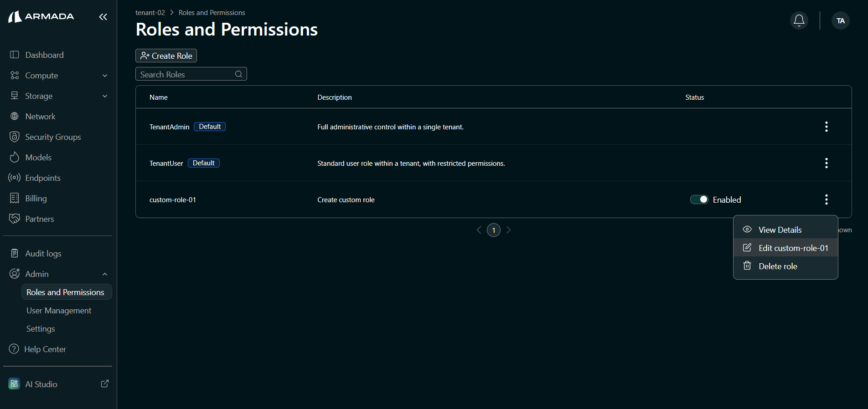Expand the Compute chevron
The image size is (868, 409).
(105, 76)
